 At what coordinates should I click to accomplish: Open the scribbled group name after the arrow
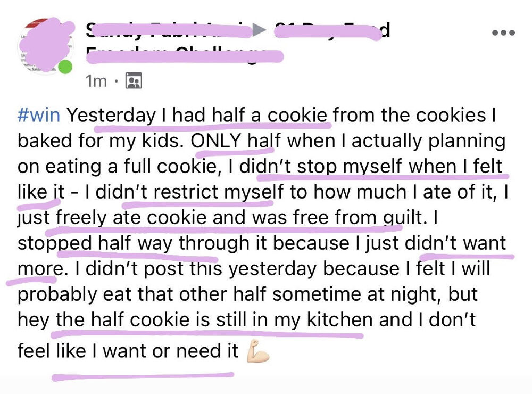coord(331,31)
